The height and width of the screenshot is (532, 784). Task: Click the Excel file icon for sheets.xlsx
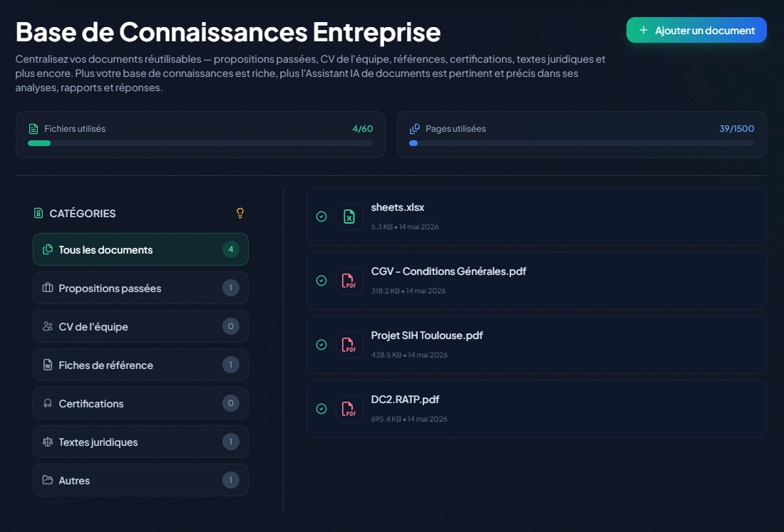(x=349, y=217)
